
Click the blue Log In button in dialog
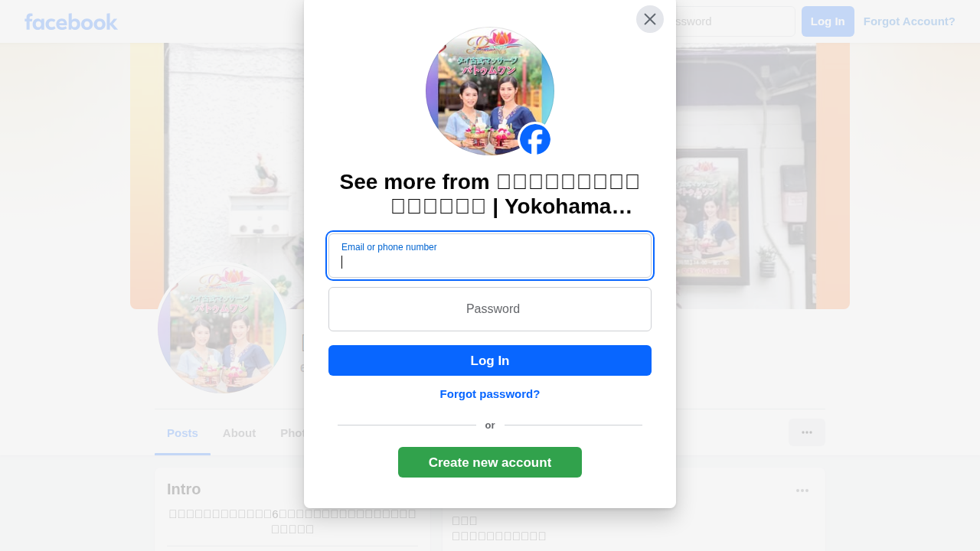[x=490, y=360]
